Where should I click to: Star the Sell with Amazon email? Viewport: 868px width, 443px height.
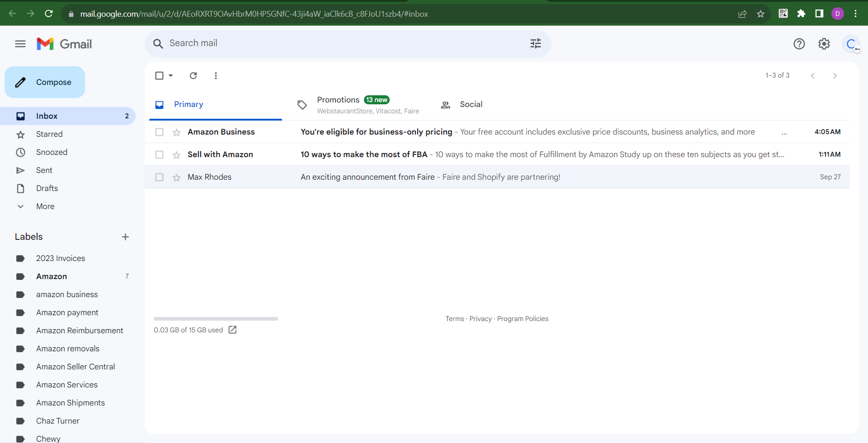click(177, 155)
